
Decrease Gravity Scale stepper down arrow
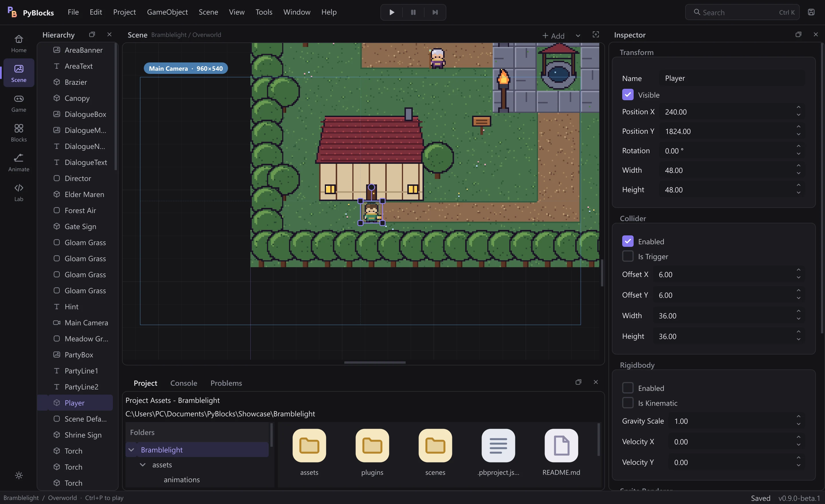(799, 424)
